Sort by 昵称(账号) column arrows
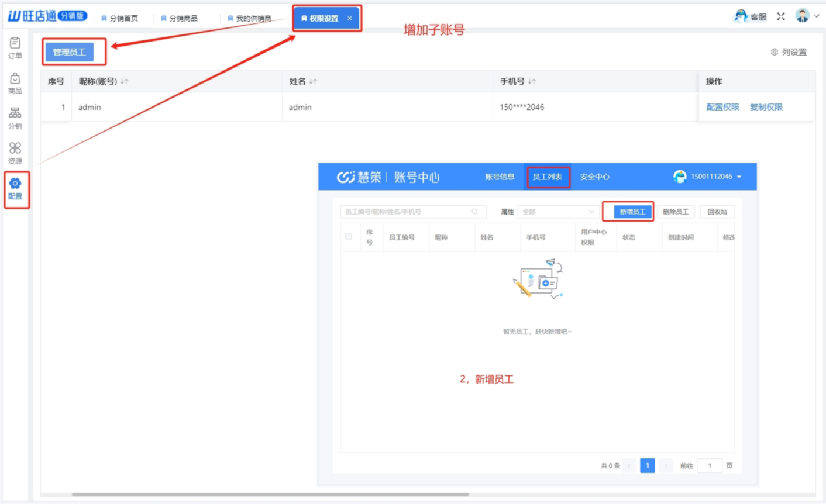Image resolution: width=826 pixels, height=504 pixels. [124, 81]
